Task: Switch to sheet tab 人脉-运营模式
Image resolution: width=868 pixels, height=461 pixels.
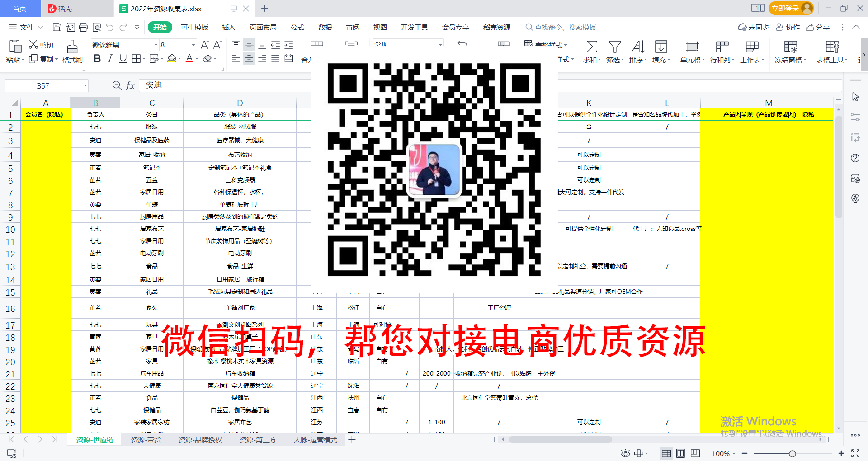Action: pos(316,440)
